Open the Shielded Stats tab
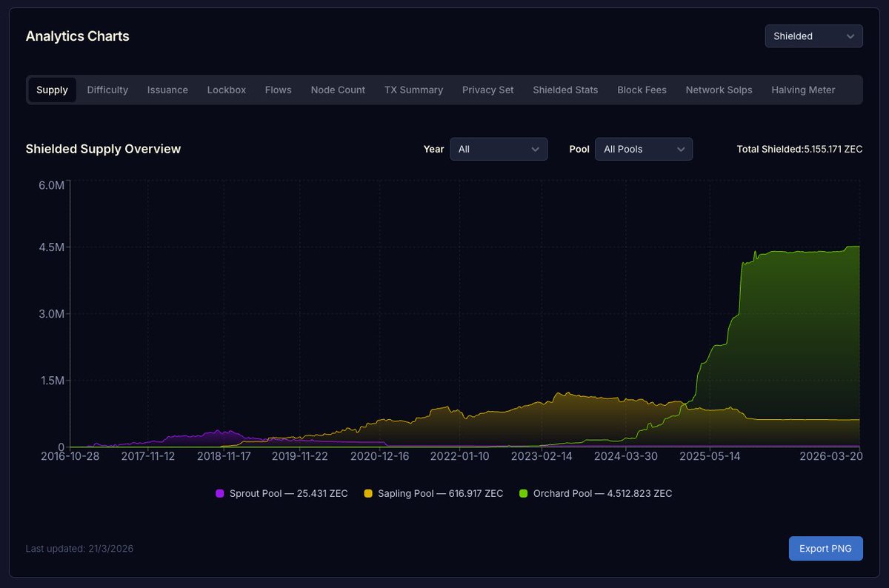Image resolution: width=889 pixels, height=588 pixels. click(565, 90)
